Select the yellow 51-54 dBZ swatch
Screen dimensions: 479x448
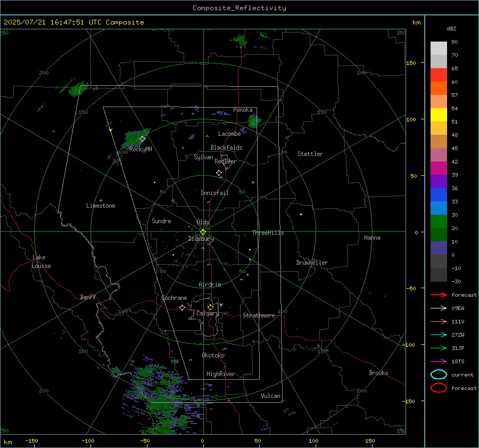[x=439, y=115]
